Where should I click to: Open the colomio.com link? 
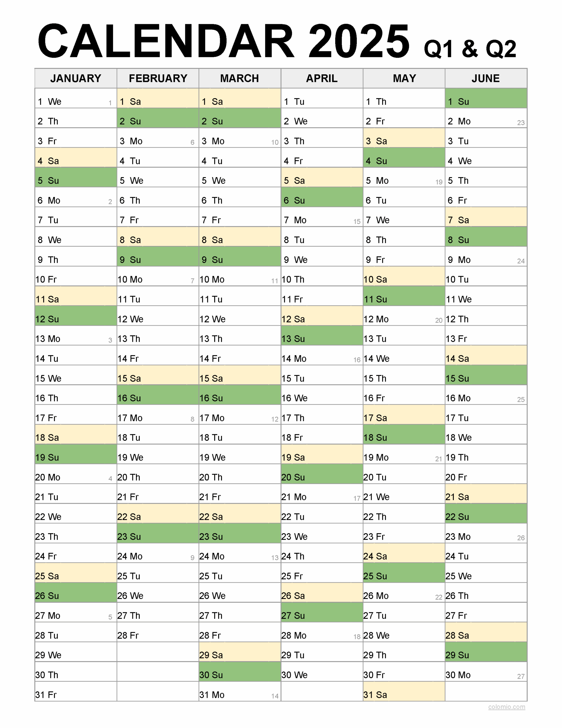506,707
